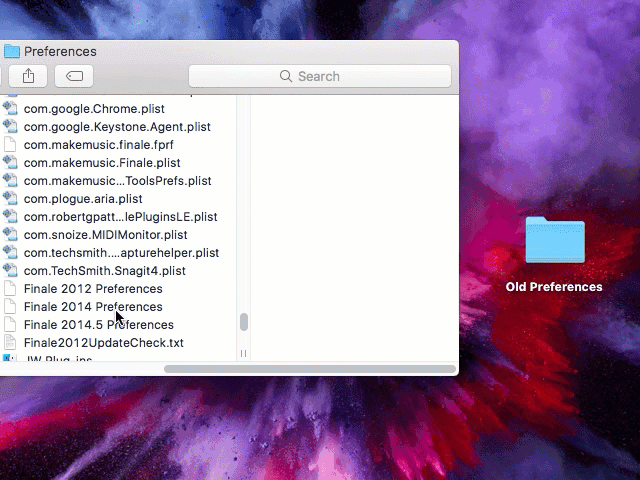Click the vertical scrollbar thumb

coord(243,322)
